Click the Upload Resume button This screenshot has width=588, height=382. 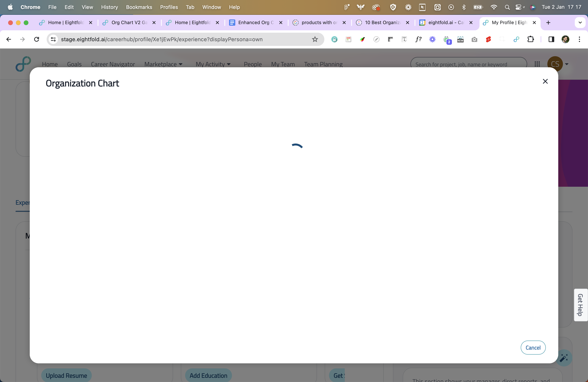click(x=66, y=375)
